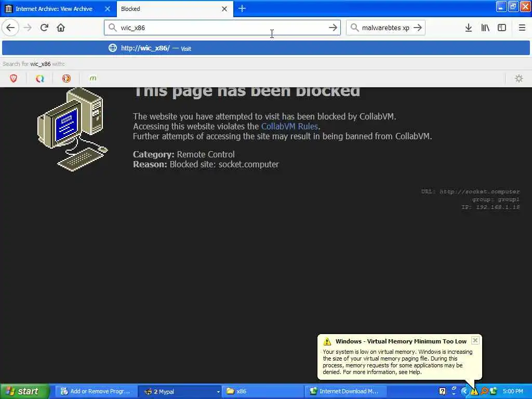532x399 pixels.
Task: Click the yellow warning tray icon
Action: coord(474,392)
